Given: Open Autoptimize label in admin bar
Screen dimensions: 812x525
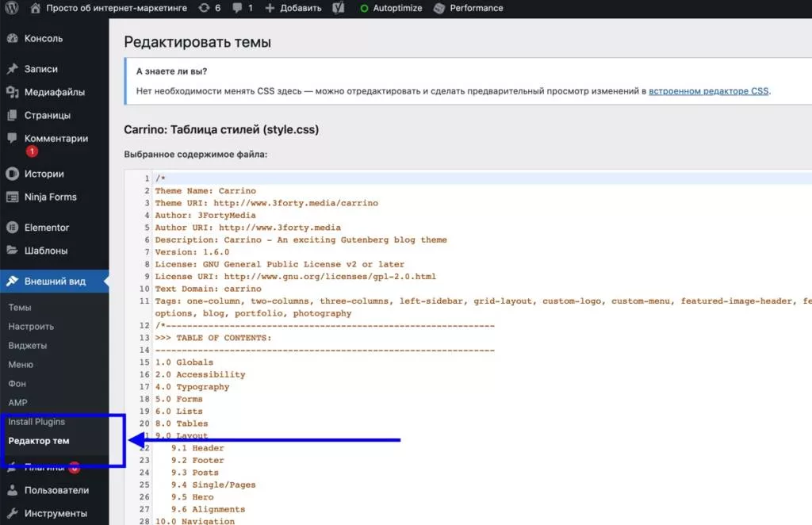Looking at the screenshot, I should [x=397, y=8].
